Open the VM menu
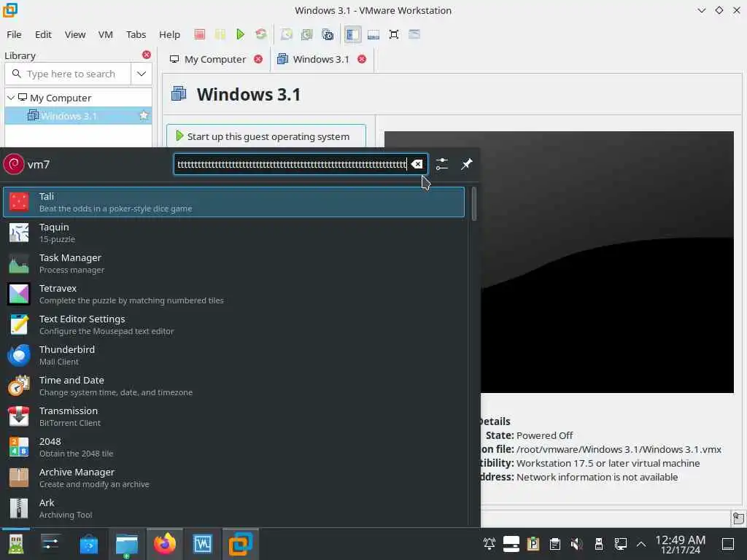This screenshot has width=747, height=560. 105,34
